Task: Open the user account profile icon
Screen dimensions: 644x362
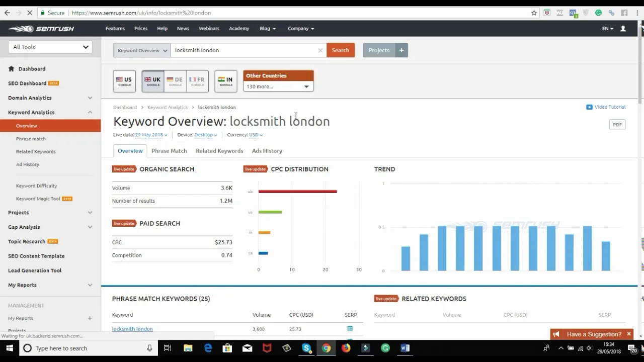Action: pos(623,29)
